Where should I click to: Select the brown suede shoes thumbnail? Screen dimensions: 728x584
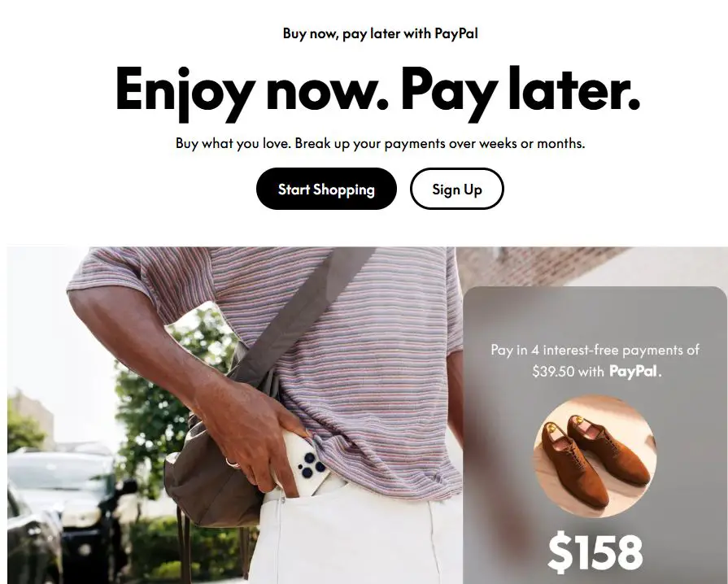[x=595, y=456]
